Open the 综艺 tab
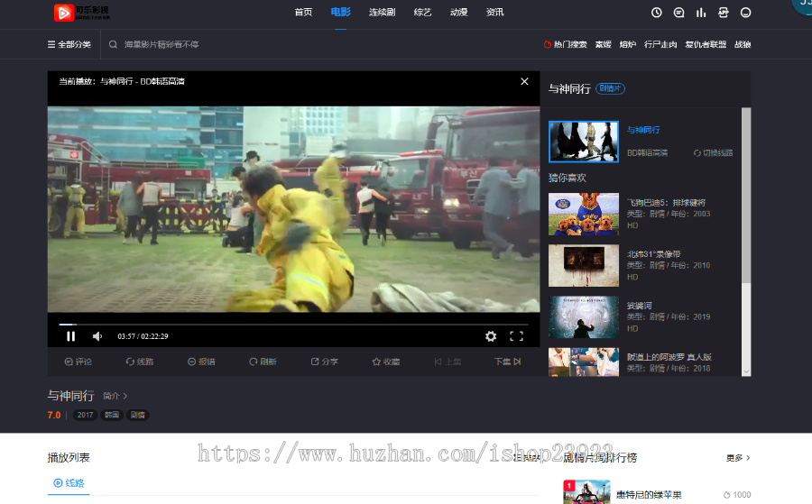The width and height of the screenshot is (812, 504). (422, 13)
